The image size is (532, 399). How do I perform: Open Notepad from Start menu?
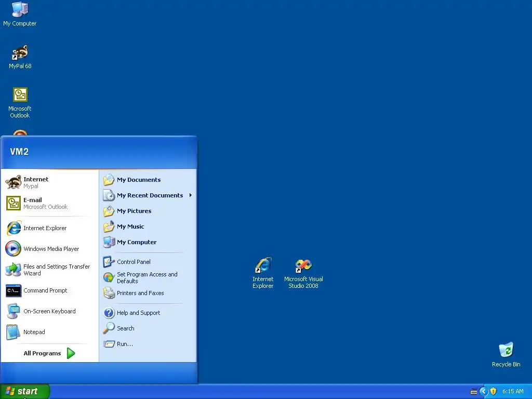pos(49,332)
